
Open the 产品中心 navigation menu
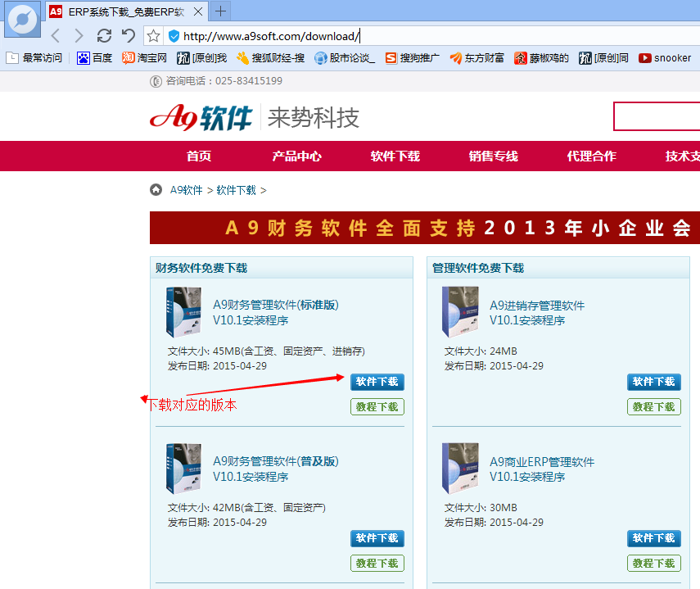(296, 156)
